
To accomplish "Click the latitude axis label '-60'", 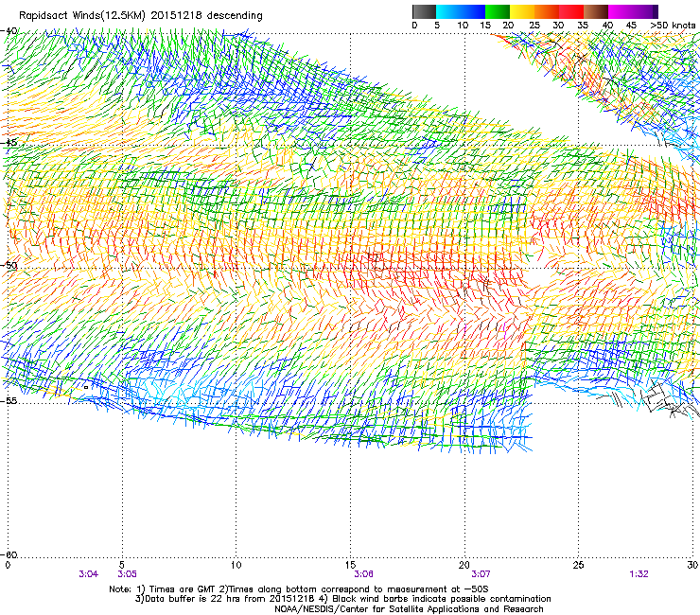I will 9,554.
